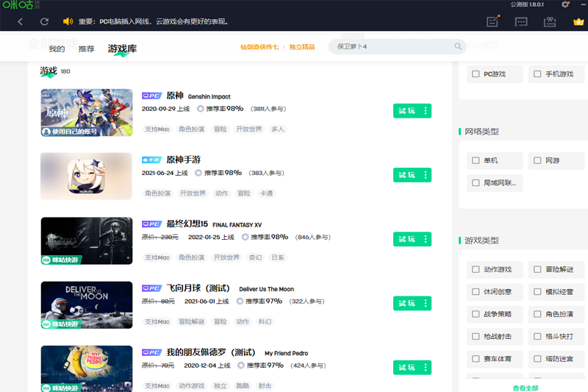Select the 游戏库 tab
This screenshot has height=392, width=588.
(x=122, y=49)
